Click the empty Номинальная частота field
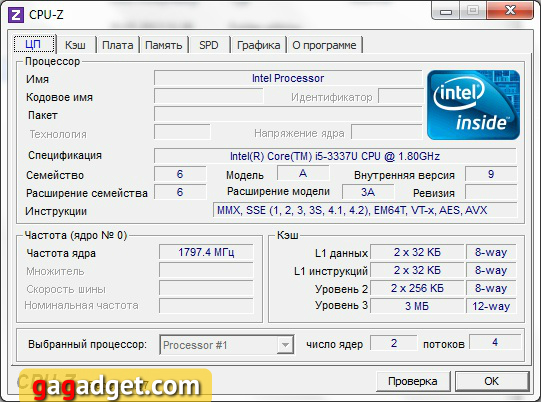The image size is (541, 402). coord(206,306)
